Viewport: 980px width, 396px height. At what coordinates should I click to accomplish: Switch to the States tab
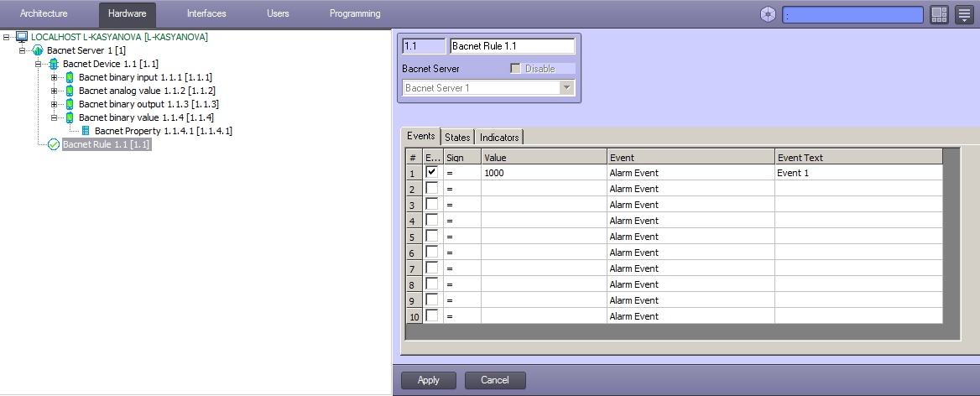point(457,138)
